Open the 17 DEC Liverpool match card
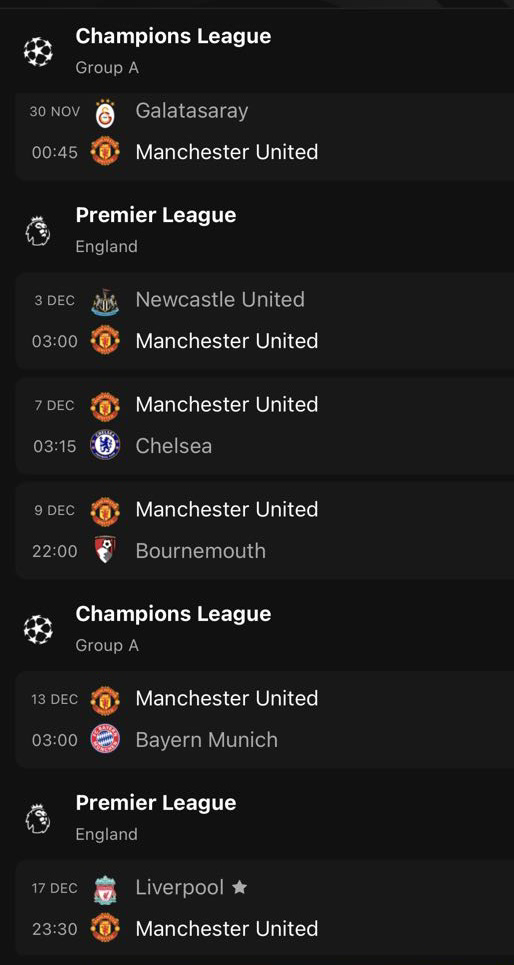 [x=265, y=908]
